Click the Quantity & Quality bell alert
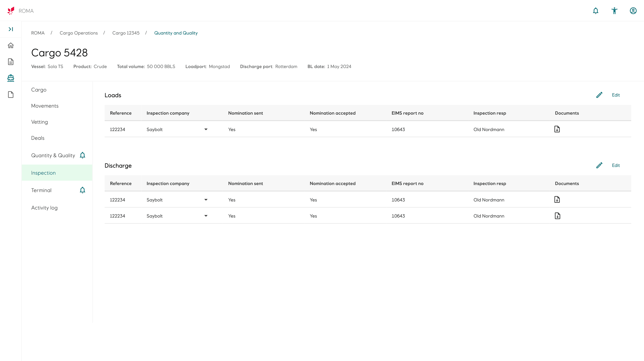The image size is (644, 361). 83,155
